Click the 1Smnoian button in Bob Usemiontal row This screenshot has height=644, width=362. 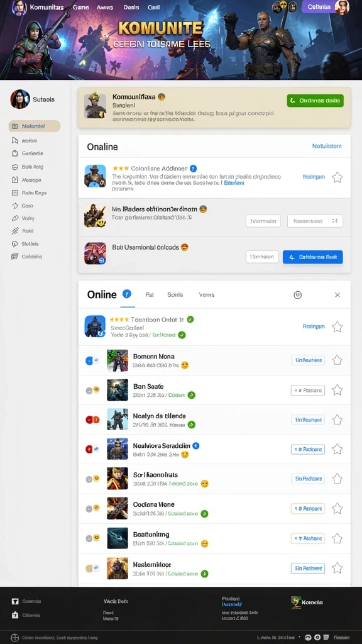pyautogui.click(x=262, y=257)
